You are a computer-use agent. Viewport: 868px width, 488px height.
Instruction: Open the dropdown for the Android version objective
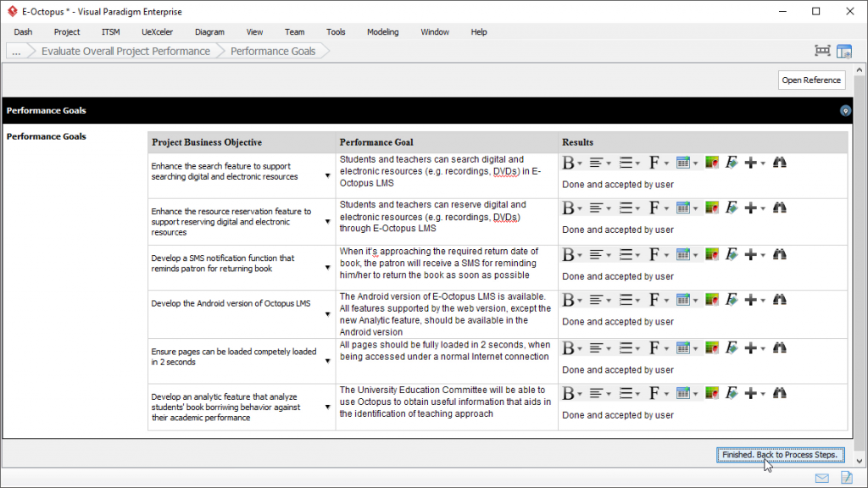click(x=328, y=313)
